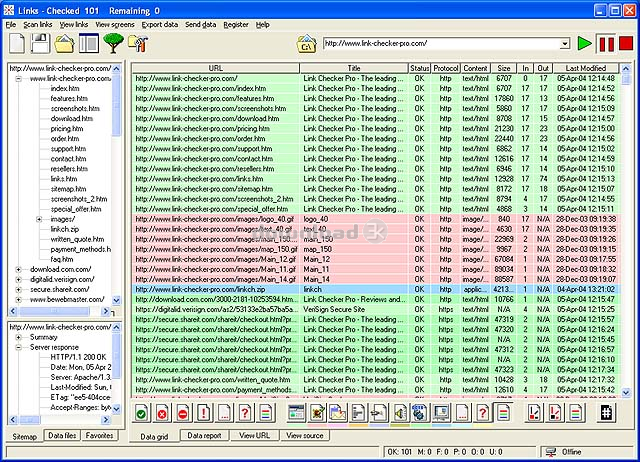Viewport: 640px width, 462px height.
Task: Click the green checkmark OK links filter
Action: [141, 412]
